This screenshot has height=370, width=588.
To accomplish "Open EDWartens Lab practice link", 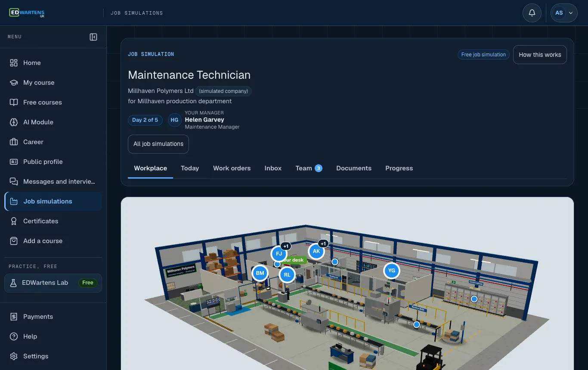I will (x=53, y=283).
